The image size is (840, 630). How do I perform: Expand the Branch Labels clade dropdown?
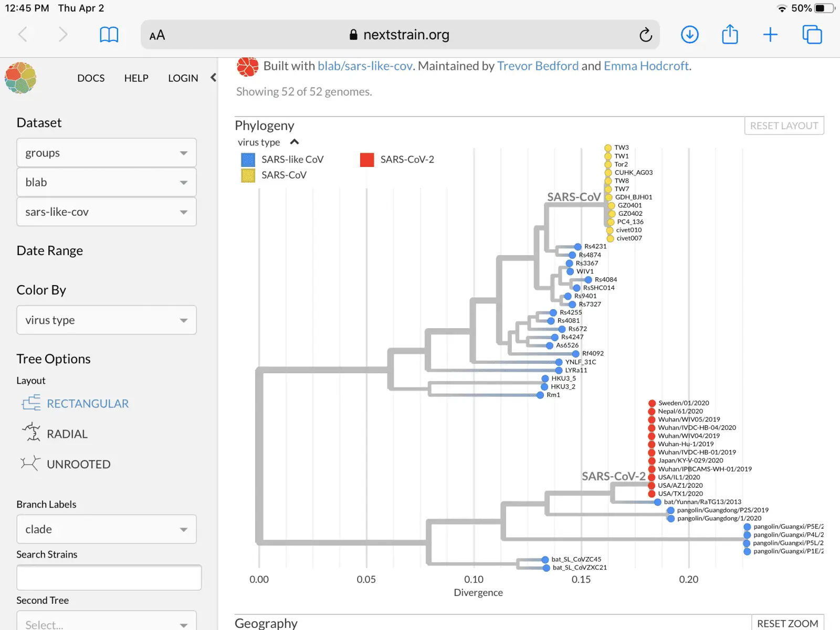point(107,529)
